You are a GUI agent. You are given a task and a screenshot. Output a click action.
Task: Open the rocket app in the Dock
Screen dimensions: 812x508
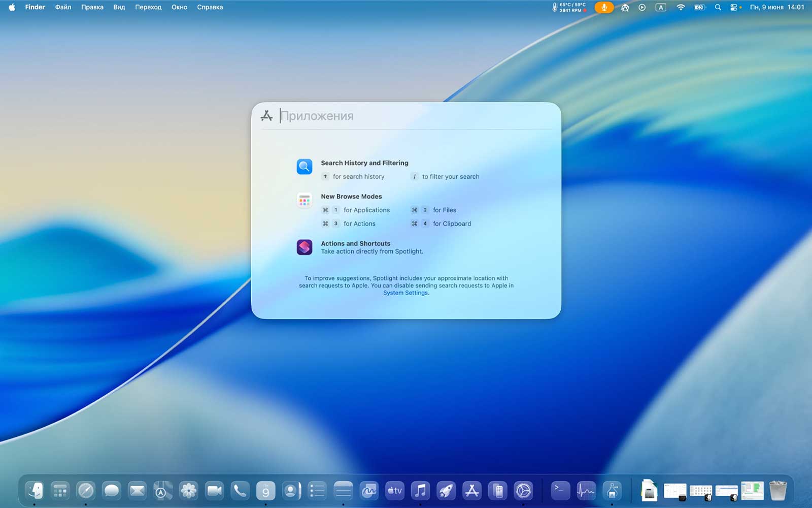(446, 491)
